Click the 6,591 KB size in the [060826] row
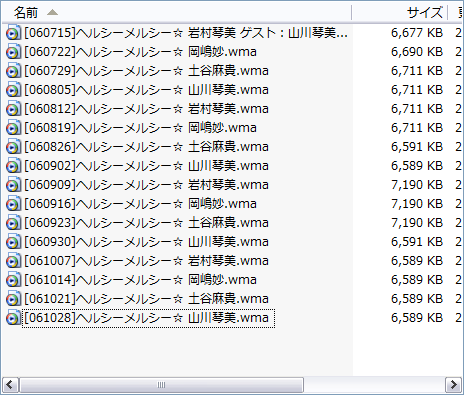Screen dimensions: 464x395 (417, 147)
